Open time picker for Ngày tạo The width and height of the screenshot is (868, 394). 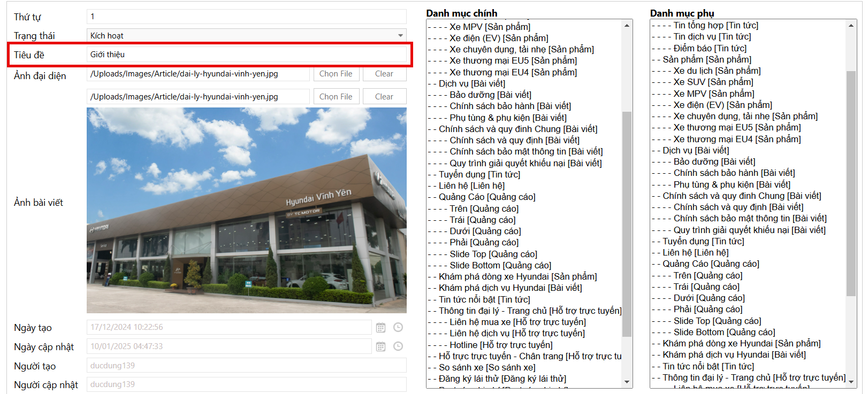coord(398,327)
